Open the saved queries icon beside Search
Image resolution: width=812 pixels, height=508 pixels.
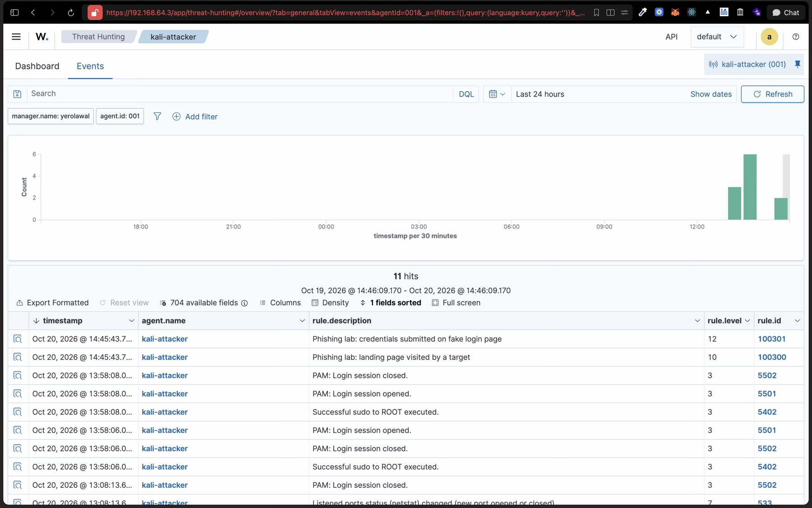click(17, 94)
